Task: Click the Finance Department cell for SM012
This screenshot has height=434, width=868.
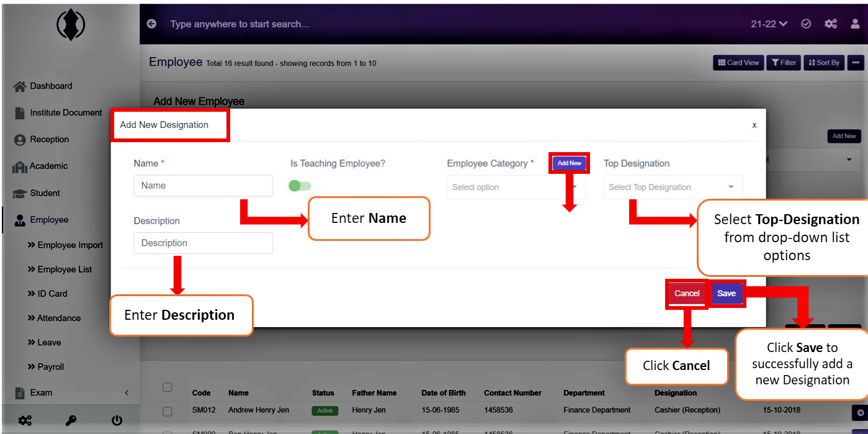Action: 597,410
